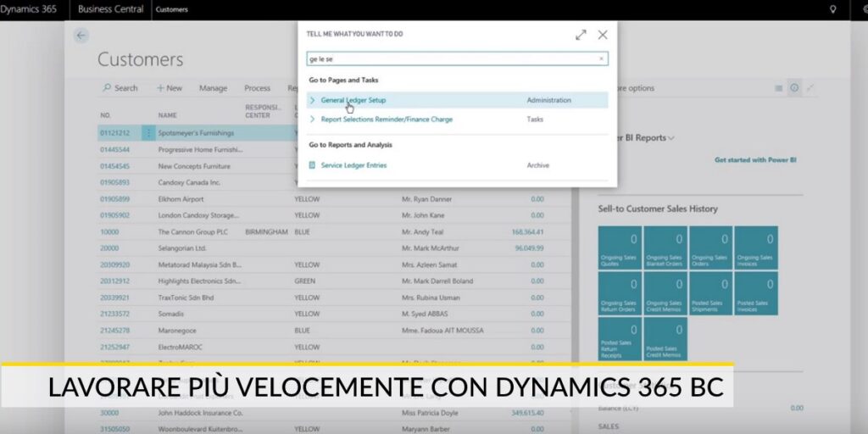Select ElectroMAROC customer row
The height and width of the screenshot is (434, 868).
coord(334,347)
